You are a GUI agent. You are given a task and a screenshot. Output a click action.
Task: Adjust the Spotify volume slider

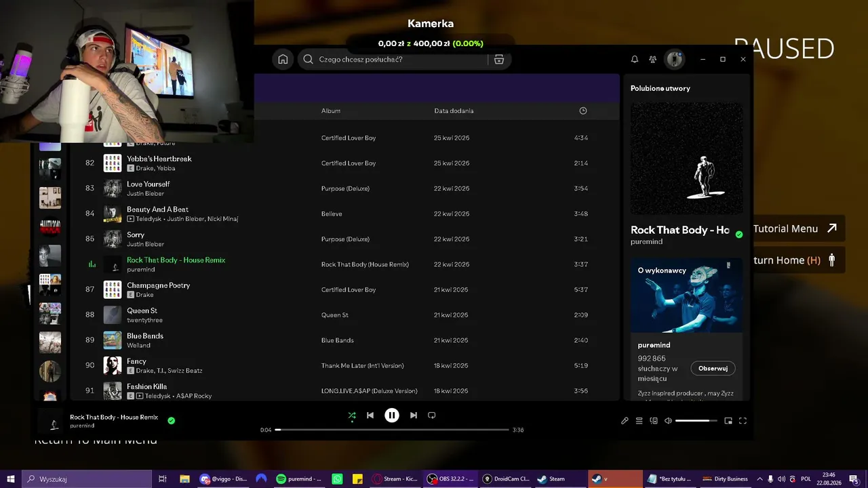(696, 421)
